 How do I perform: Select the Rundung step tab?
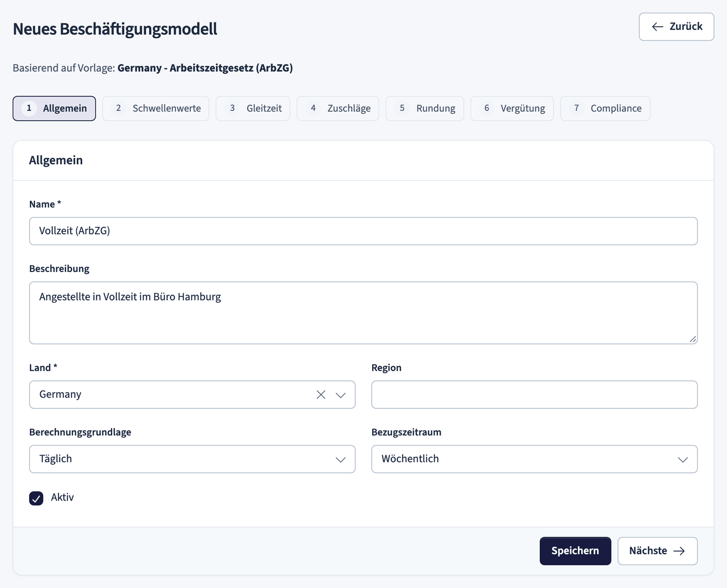pyautogui.click(x=425, y=109)
